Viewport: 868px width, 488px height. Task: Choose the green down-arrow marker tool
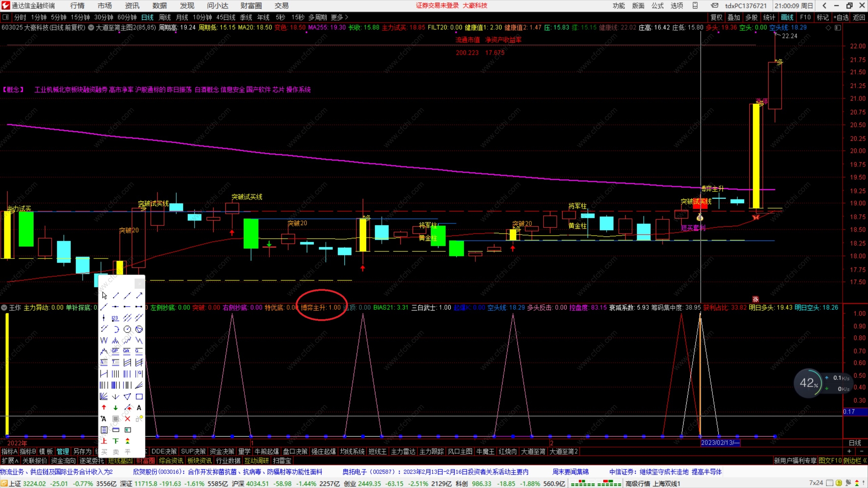(116, 408)
